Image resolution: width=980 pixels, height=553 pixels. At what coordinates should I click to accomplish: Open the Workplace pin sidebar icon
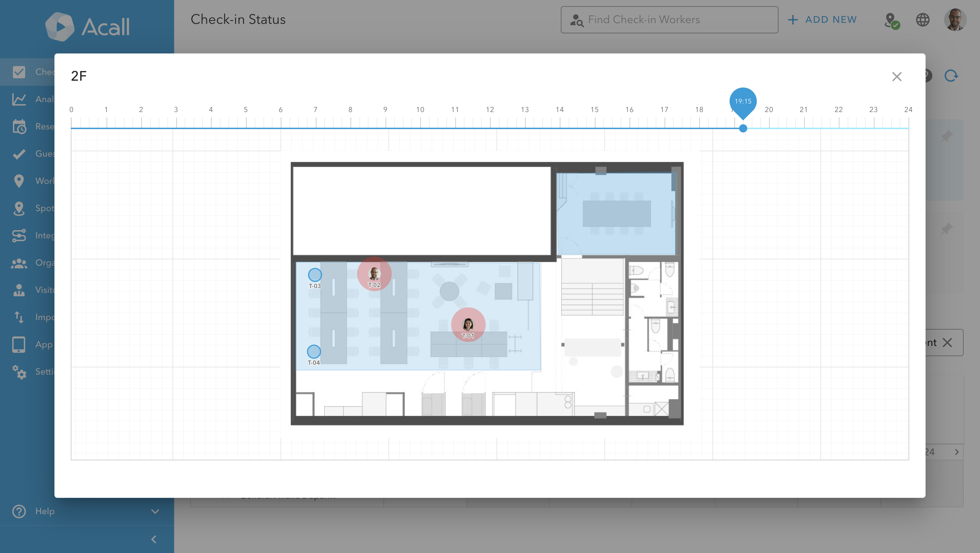[x=19, y=181]
